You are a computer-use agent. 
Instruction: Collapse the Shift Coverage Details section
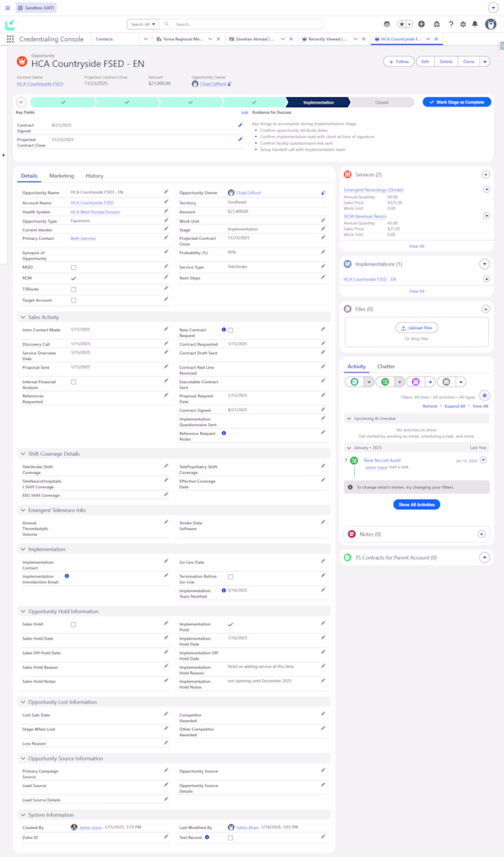[23, 454]
